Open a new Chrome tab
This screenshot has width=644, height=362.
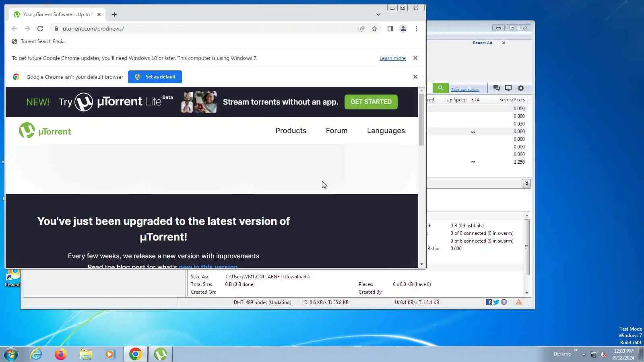[x=114, y=14]
